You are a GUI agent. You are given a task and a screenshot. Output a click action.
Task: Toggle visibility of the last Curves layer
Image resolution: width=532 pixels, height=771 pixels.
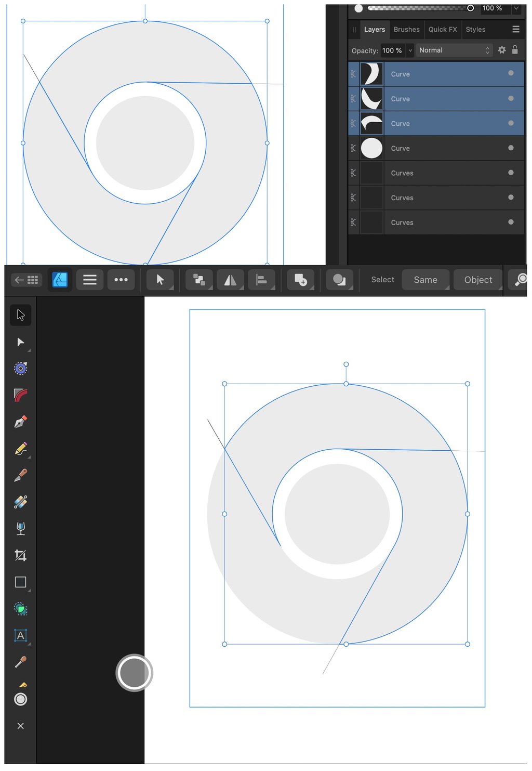511,222
